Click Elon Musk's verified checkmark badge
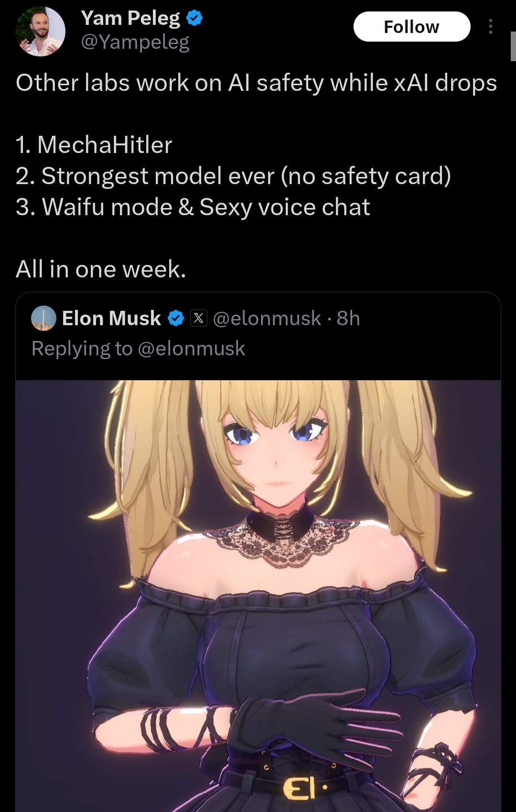516x812 pixels. pos(176,318)
